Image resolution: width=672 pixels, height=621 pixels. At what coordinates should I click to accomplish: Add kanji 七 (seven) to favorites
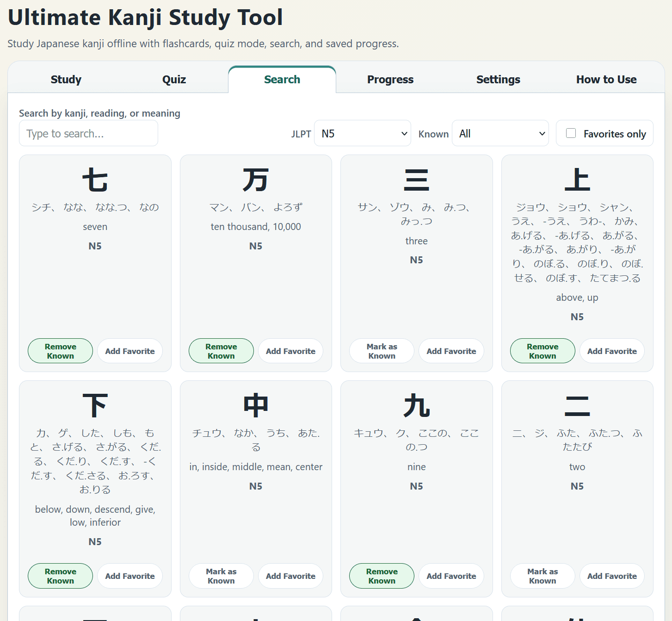130,351
